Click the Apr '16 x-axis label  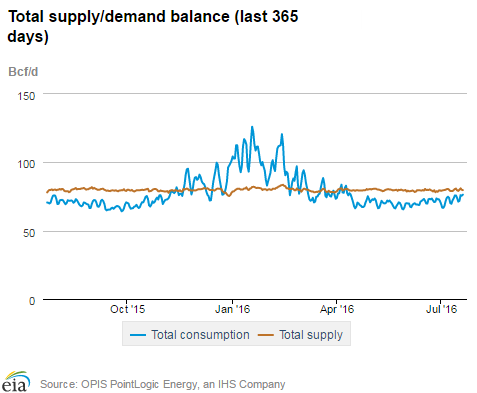[337, 309]
